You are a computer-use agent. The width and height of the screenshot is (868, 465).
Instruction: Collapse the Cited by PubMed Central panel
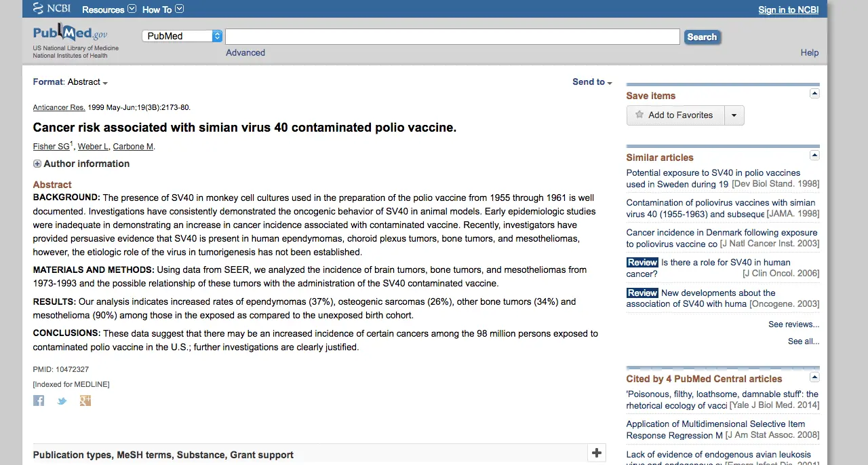pyautogui.click(x=814, y=377)
